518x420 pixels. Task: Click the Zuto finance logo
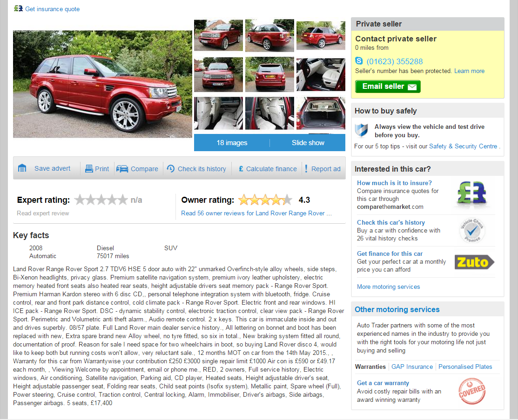pyautogui.click(x=474, y=262)
